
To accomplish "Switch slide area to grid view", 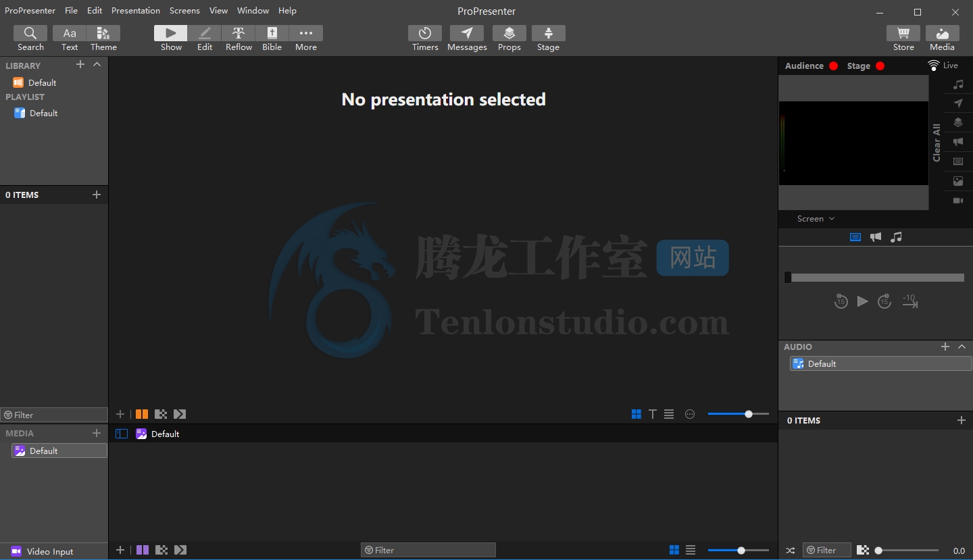I will pyautogui.click(x=637, y=414).
